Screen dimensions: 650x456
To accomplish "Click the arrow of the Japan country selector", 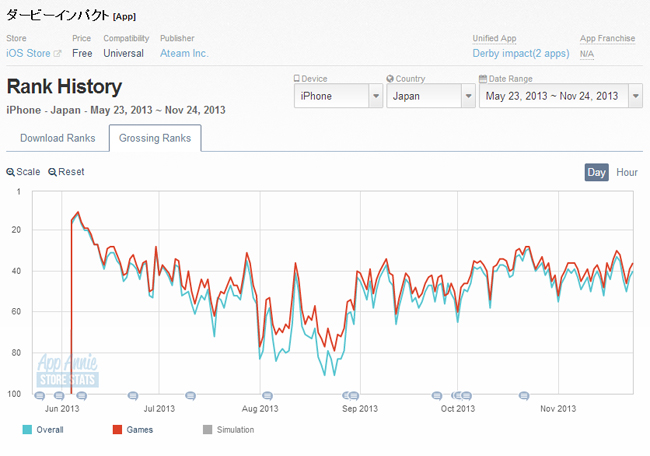I will (468, 96).
